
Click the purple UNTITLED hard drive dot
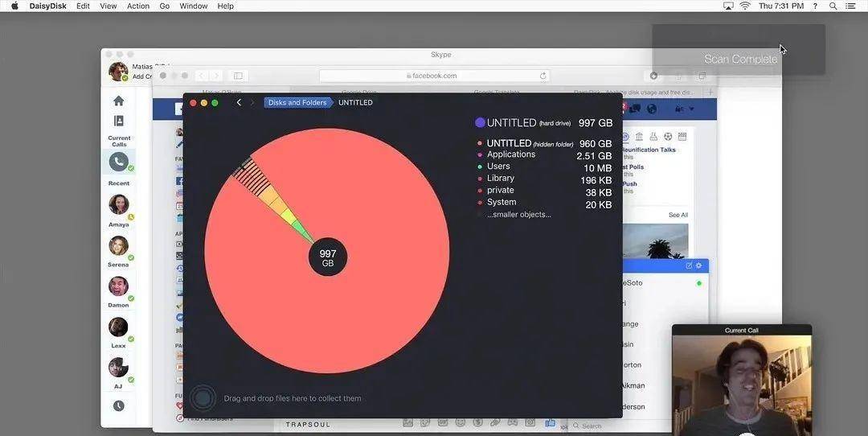click(480, 123)
